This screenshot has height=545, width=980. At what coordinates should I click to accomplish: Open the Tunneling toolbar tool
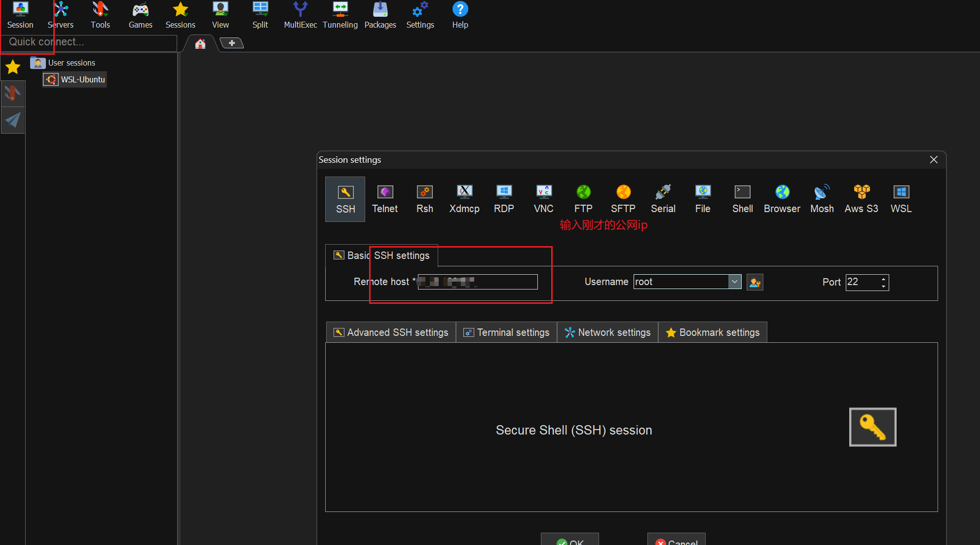340,15
